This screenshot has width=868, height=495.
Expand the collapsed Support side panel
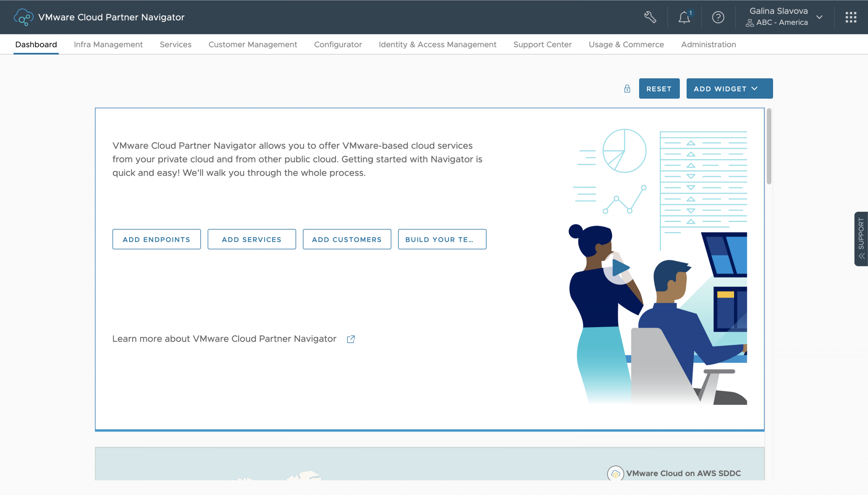(861, 239)
